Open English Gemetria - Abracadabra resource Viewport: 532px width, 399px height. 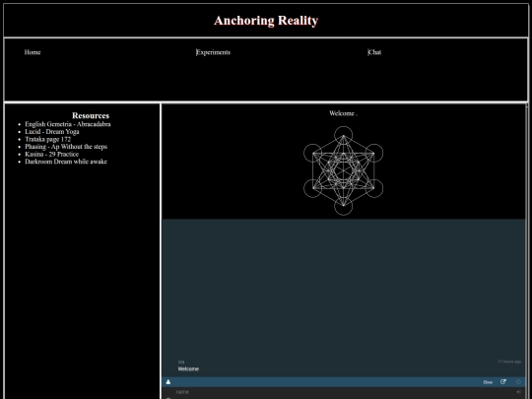click(68, 124)
